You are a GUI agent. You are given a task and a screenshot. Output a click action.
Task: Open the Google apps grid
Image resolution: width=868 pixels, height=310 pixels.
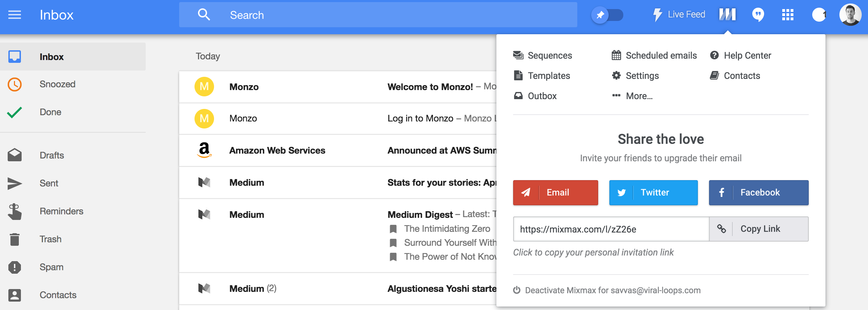[x=788, y=15]
